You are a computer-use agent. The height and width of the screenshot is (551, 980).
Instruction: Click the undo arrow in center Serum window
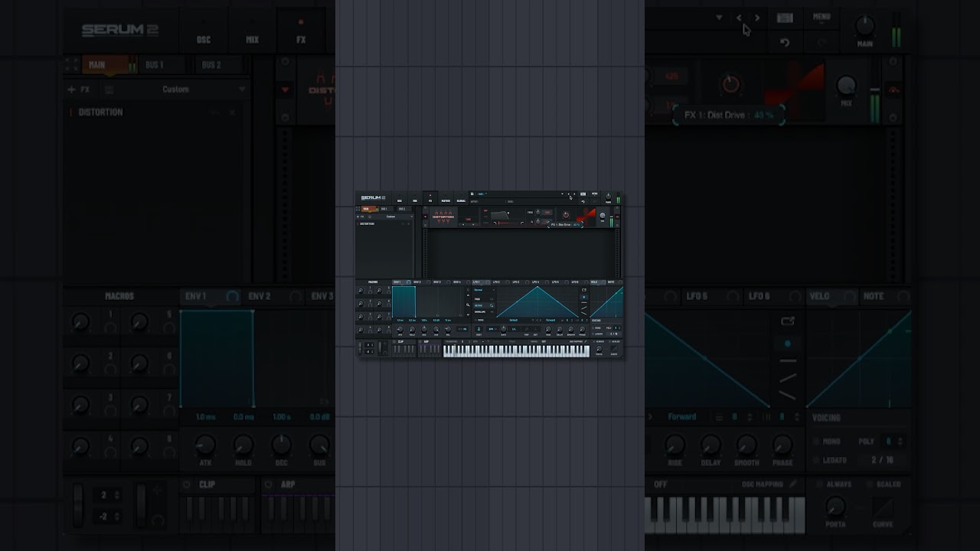583,202
